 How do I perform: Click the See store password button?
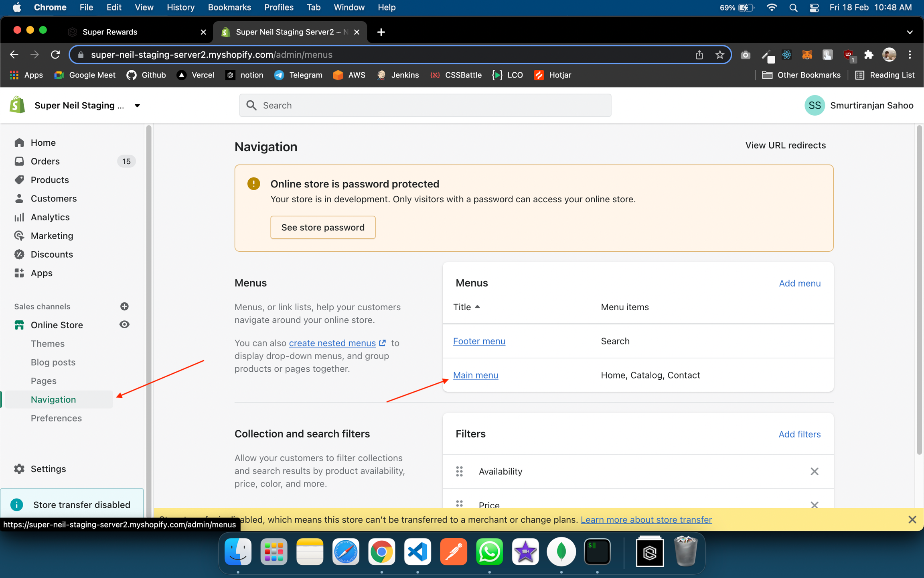(323, 227)
